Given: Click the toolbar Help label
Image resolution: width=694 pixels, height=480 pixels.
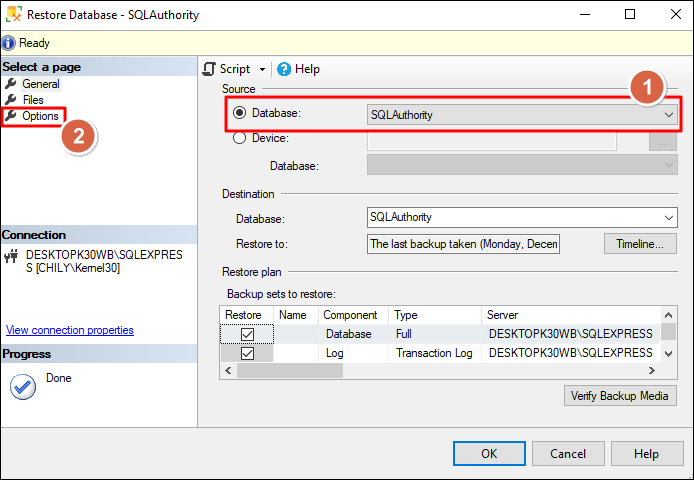Looking at the screenshot, I should (307, 69).
